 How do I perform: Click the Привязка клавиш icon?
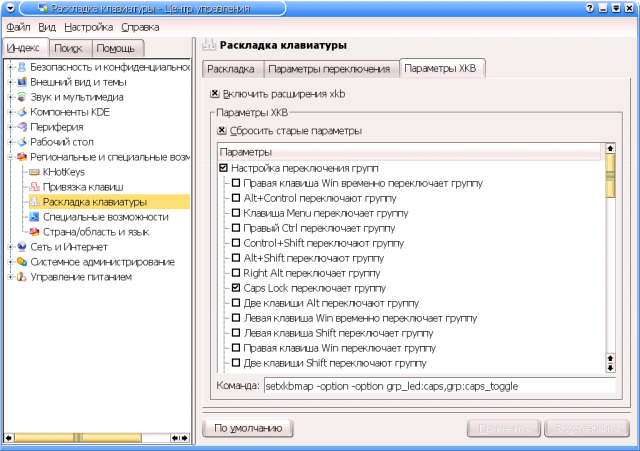pyautogui.click(x=34, y=187)
